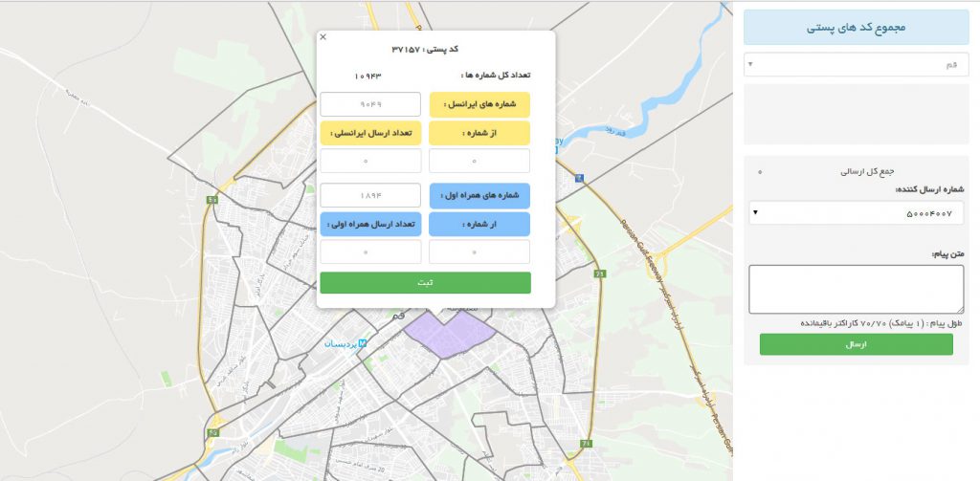Click the تعداد کل شماره ها label
This screenshot has height=481, width=980.
pos(496,76)
